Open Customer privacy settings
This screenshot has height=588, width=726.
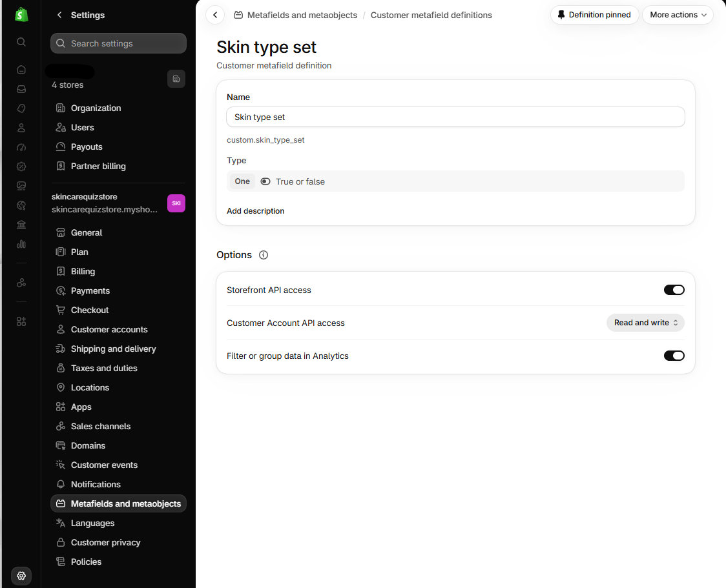[118, 543]
